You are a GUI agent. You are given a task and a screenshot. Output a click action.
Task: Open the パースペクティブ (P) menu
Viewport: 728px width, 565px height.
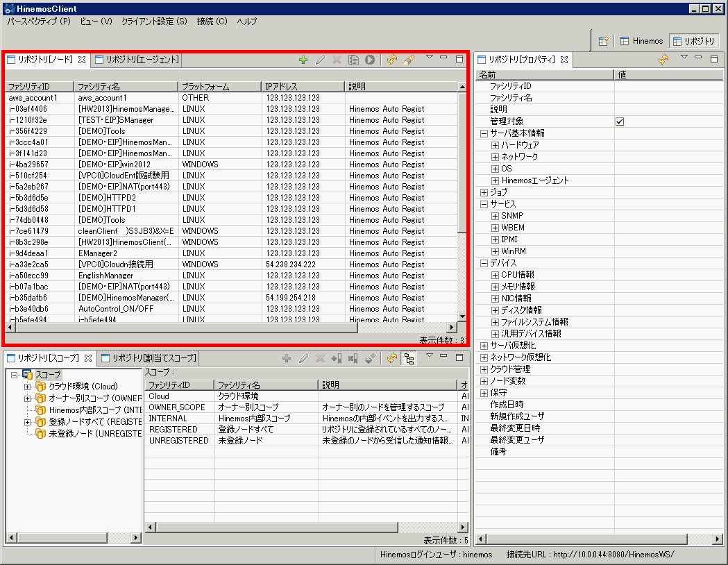(x=39, y=22)
